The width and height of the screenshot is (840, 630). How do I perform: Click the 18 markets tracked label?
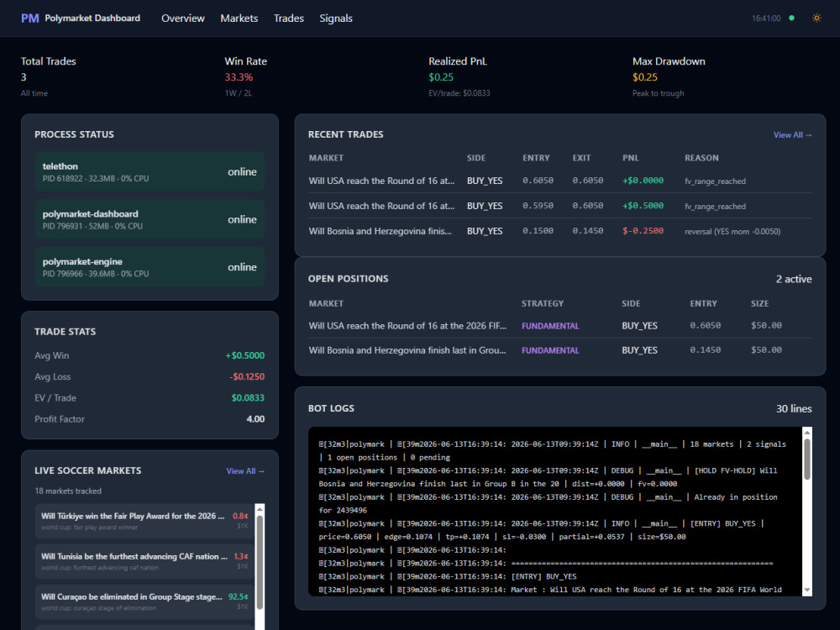[x=68, y=491]
